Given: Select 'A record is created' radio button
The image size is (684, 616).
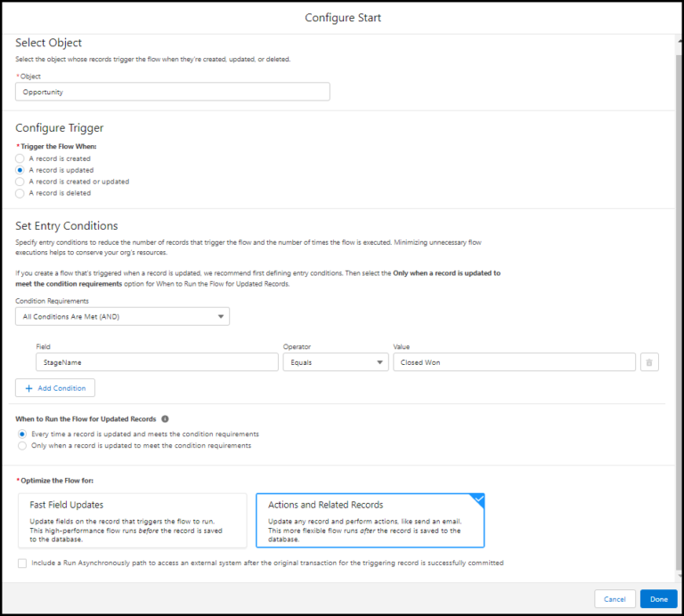Looking at the screenshot, I should 20,158.
